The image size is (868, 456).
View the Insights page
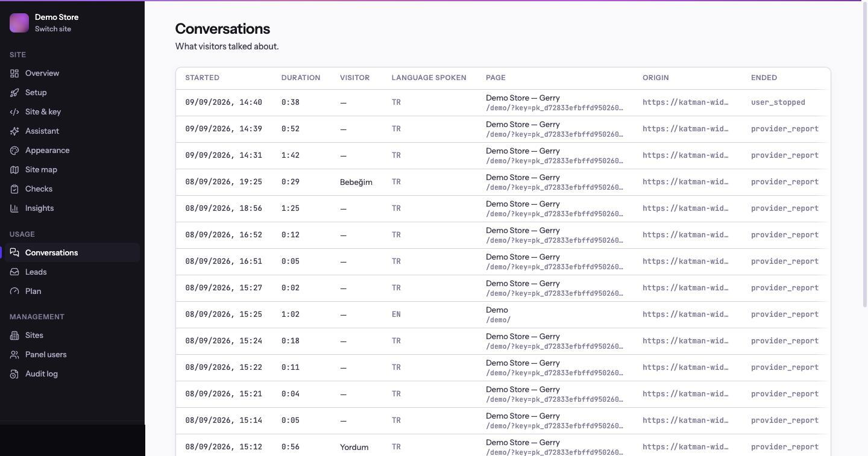pos(72,208)
